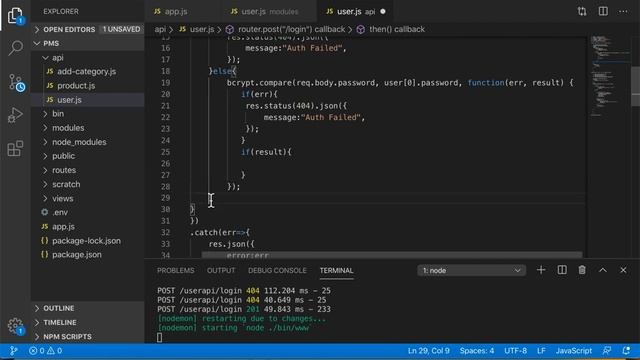
Task: Open errors and warnings count in the status bar
Action: coord(45,351)
